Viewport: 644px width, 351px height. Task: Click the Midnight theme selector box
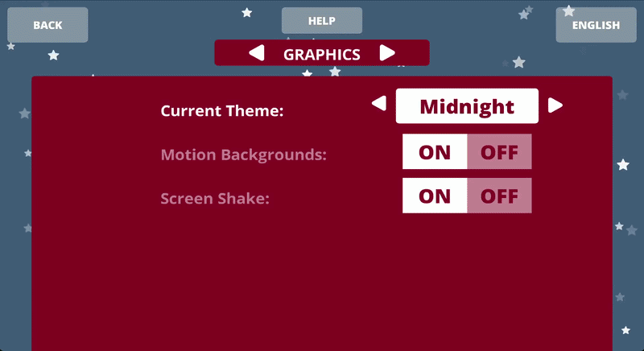[x=467, y=105]
